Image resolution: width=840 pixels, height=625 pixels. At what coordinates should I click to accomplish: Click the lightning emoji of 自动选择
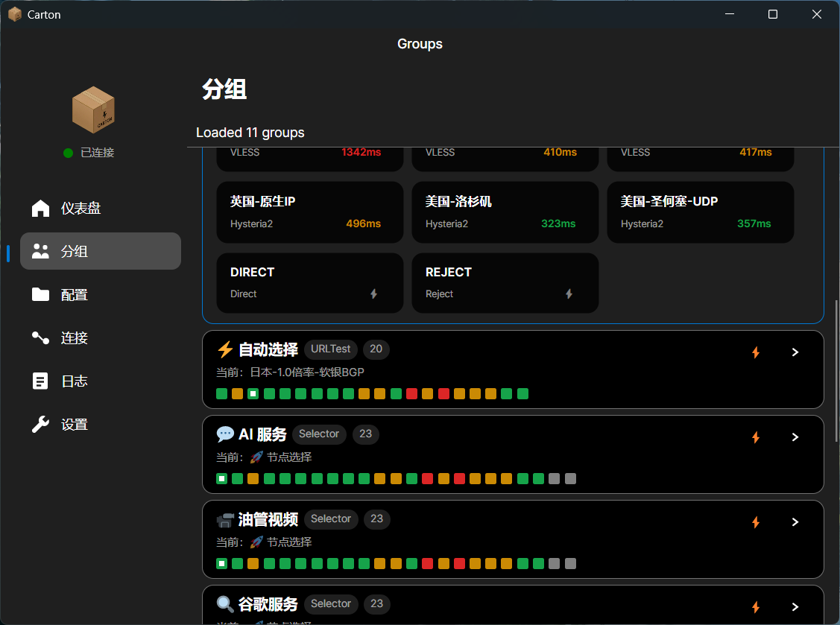(225, 349)
